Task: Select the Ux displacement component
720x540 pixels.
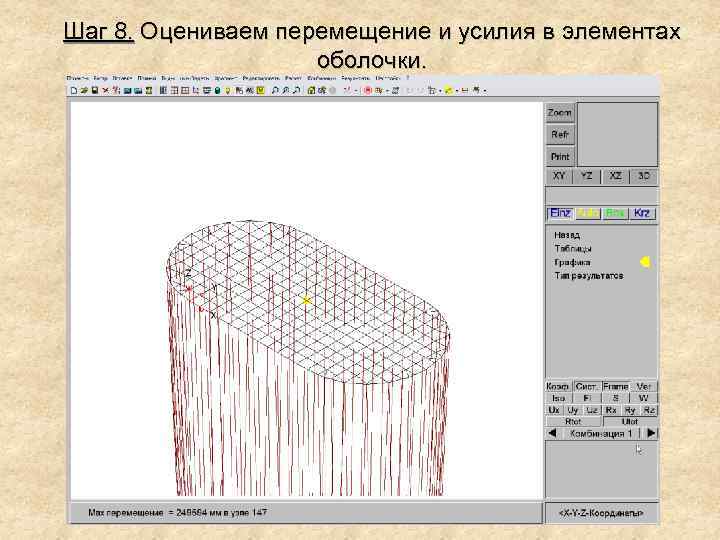Action: (x=554, y=410)
